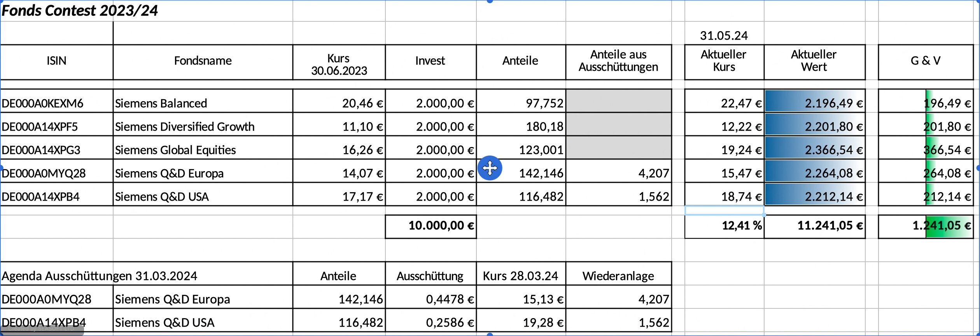The image size is (980, 336).
Task: Click the top center selection handle
Action: [x=490, y=1]
